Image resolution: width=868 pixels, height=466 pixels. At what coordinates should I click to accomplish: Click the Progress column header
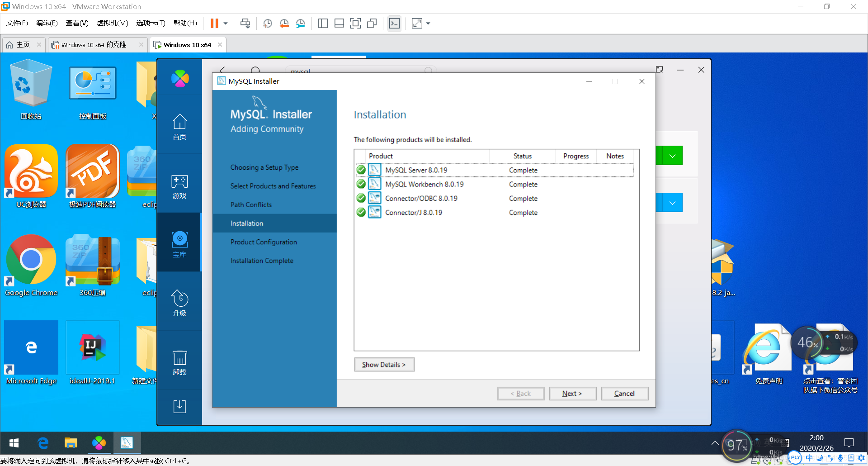tap(576, 156)
